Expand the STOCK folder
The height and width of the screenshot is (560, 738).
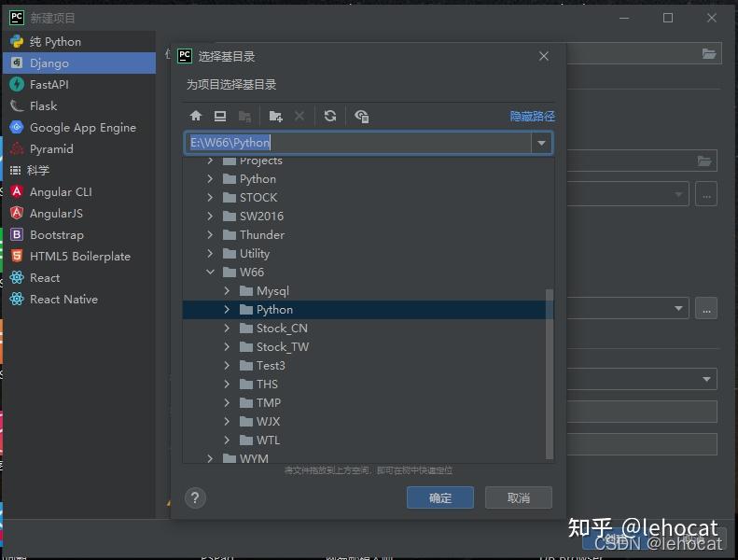click(x=210, y=197)
